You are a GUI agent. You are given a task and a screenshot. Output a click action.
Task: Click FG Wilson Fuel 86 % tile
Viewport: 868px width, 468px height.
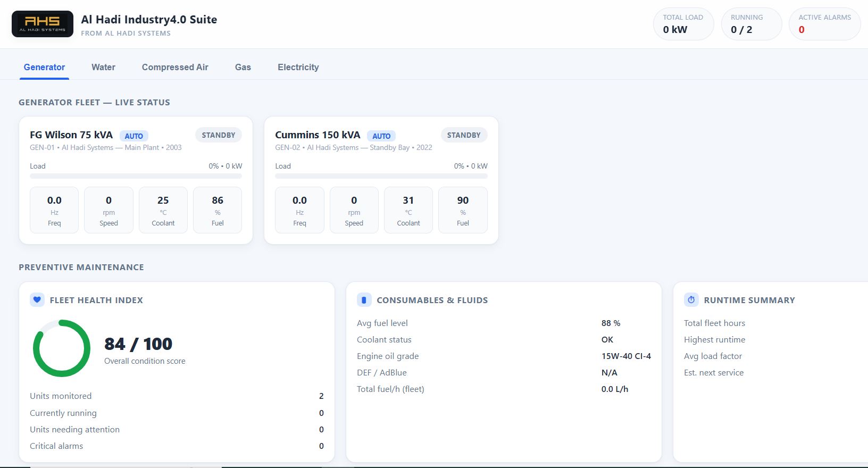[218, 210]
